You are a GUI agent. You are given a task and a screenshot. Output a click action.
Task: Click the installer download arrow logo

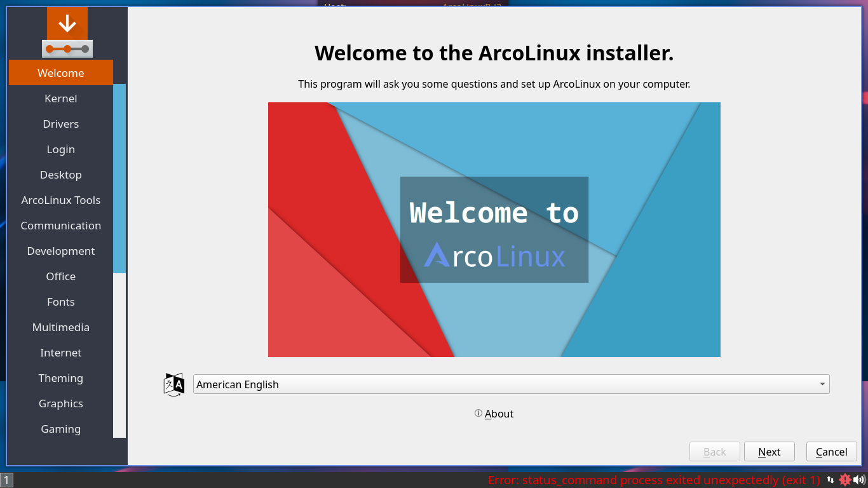click(x=67, y=32)
